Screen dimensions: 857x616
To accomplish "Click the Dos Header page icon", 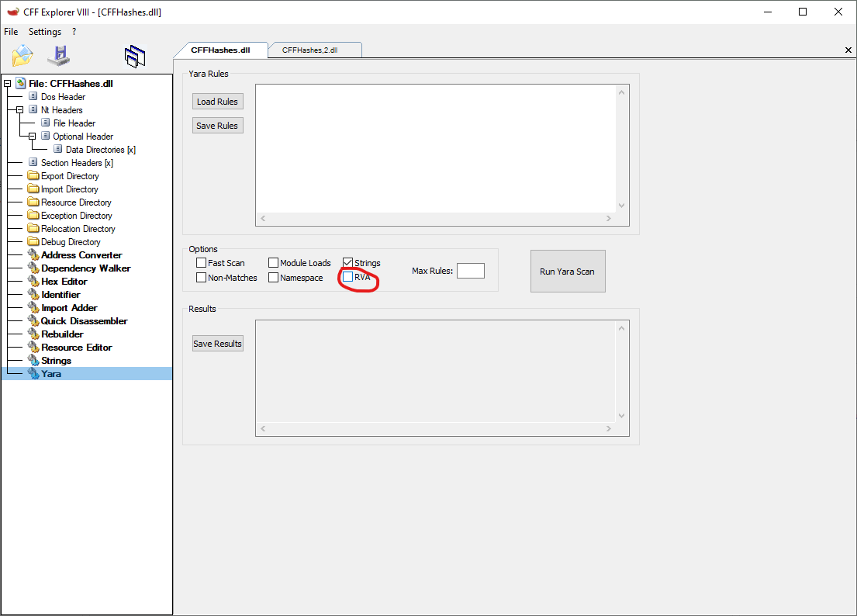I will click(x=33, y=96).
